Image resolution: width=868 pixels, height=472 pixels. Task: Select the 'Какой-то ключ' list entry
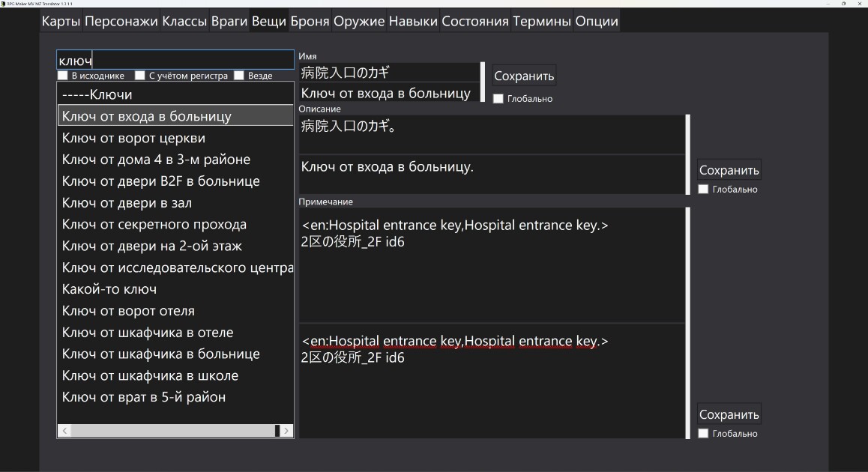tap(109, 289)
